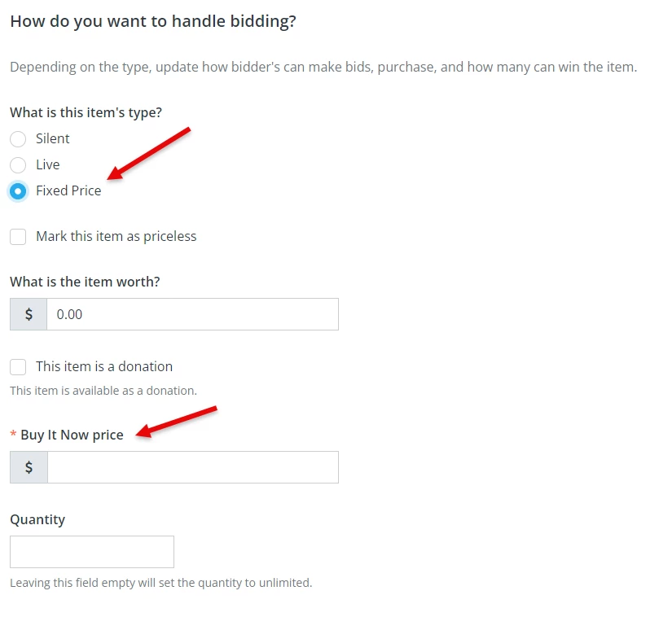
Task: Click the dollar sign beside Buy It Now field
Action: pyautogui.click(x=29, y=466)
